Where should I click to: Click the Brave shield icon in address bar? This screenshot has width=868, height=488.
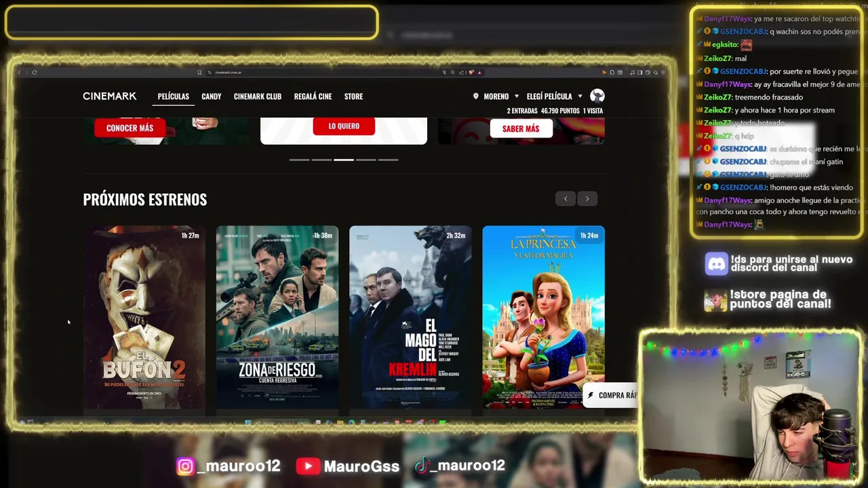[x=471, y=73]
